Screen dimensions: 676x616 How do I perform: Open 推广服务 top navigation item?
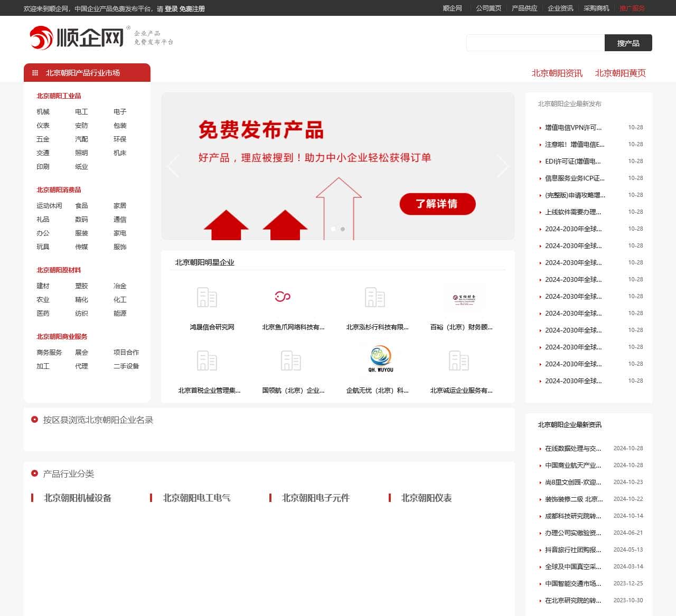pos(632,8)
